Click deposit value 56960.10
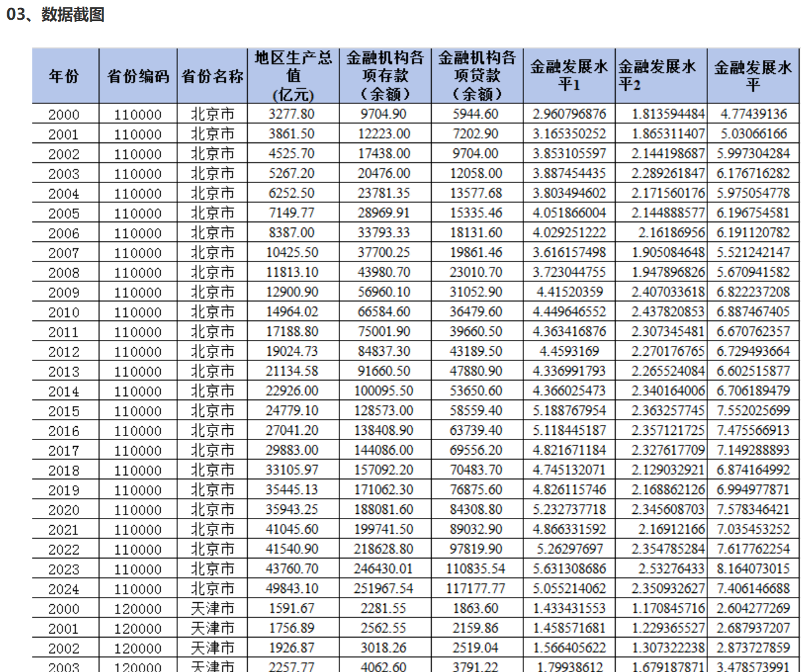The width and height of the screenshot is (801, 672). tap(384, 292)
